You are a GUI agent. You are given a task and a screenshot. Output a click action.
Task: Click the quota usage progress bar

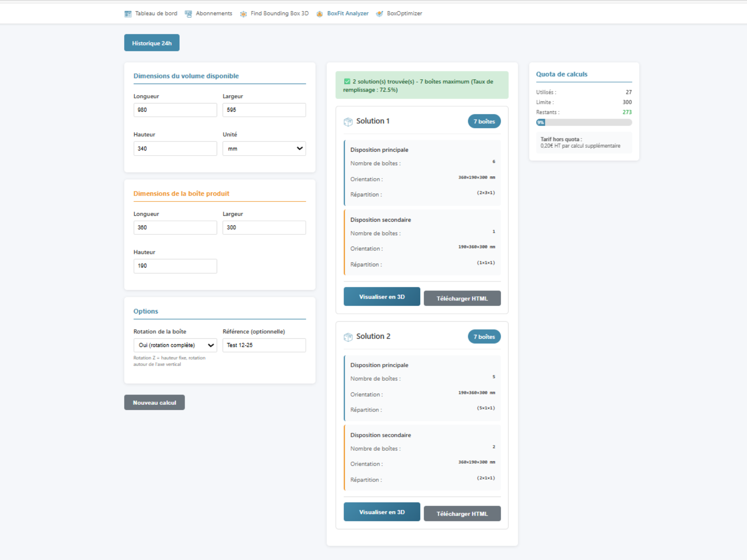(584, 122)
